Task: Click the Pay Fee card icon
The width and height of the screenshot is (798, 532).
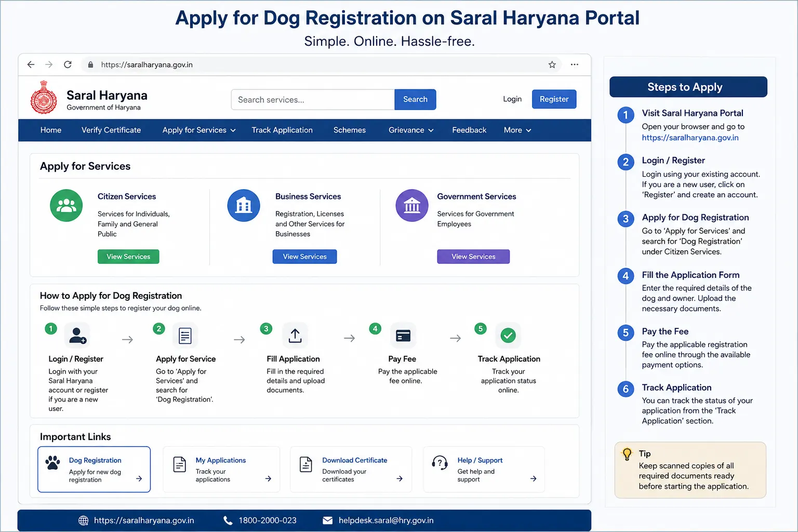Action: point(403,336)
